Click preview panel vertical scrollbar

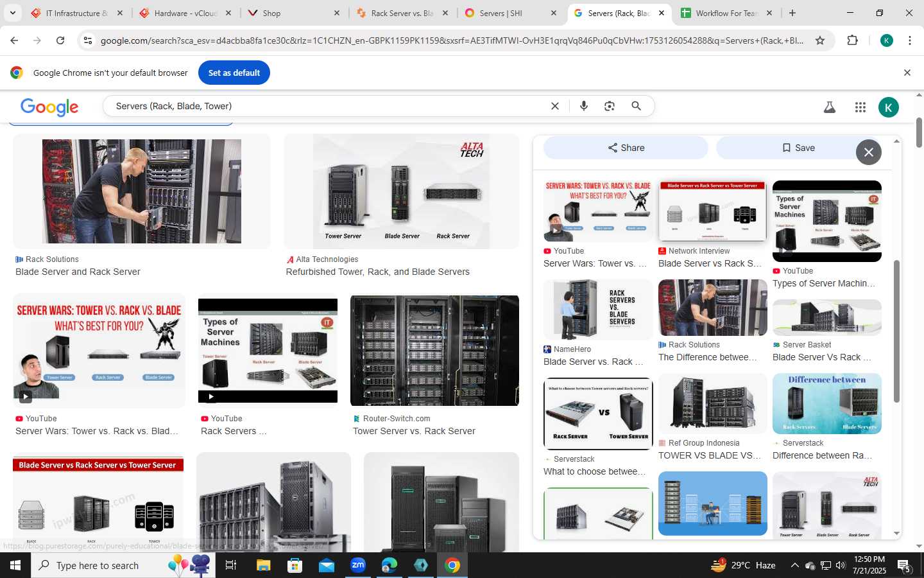(896, 331)
